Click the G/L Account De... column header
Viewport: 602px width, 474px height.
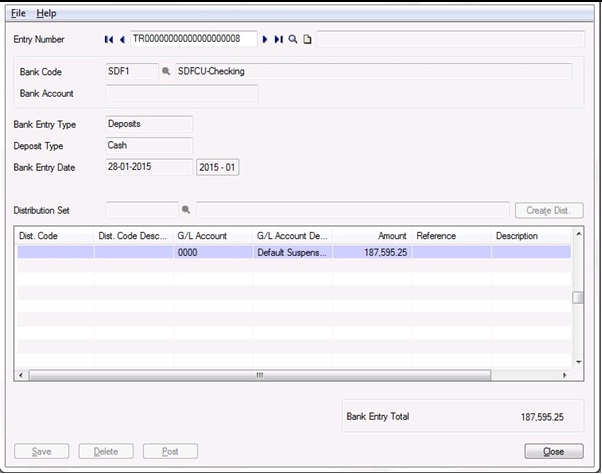(292, 236)
